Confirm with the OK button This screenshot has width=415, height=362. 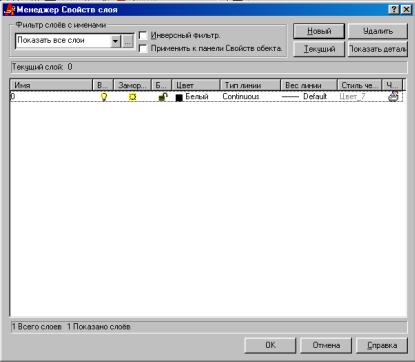pyautogui.click(x=270, y=345)
